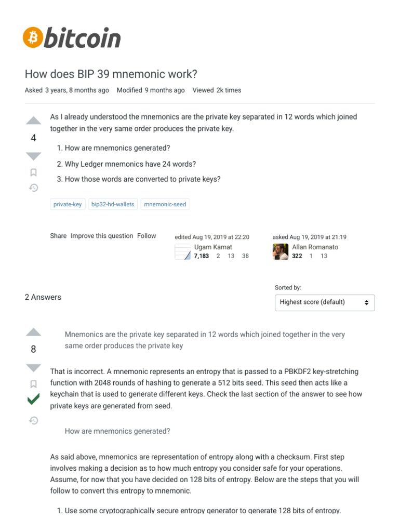Screen dimensions: 399x532
Task: Downvote the BIP 39 mnemonic question
Action: (x=33, y=155)
